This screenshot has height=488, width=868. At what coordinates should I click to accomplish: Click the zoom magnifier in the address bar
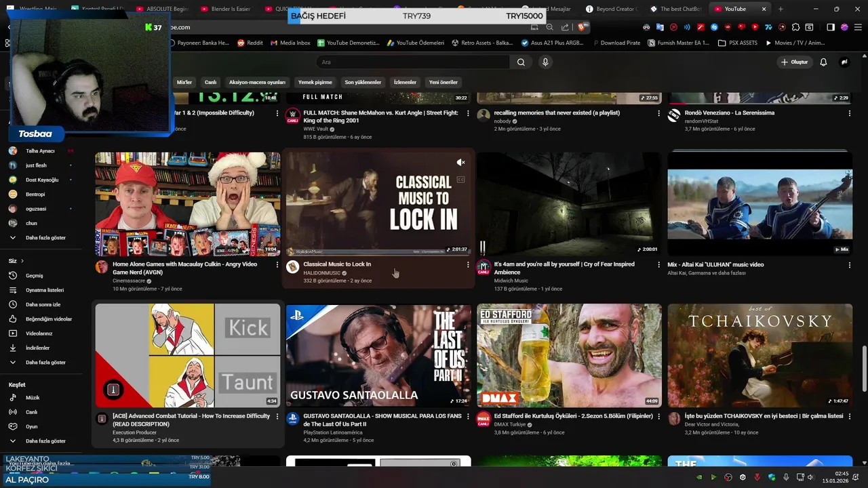point(549,27)
